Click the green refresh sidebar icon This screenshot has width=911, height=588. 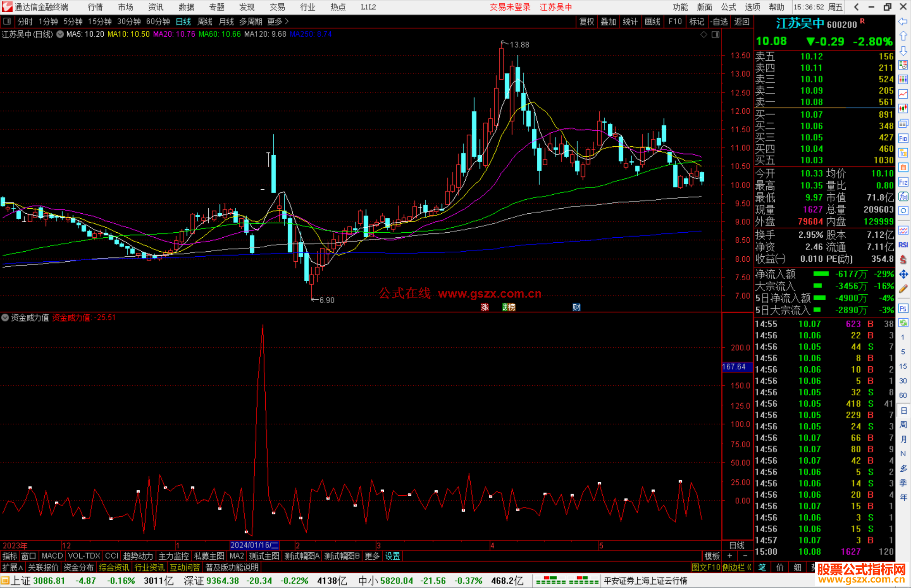coord(903,323)
